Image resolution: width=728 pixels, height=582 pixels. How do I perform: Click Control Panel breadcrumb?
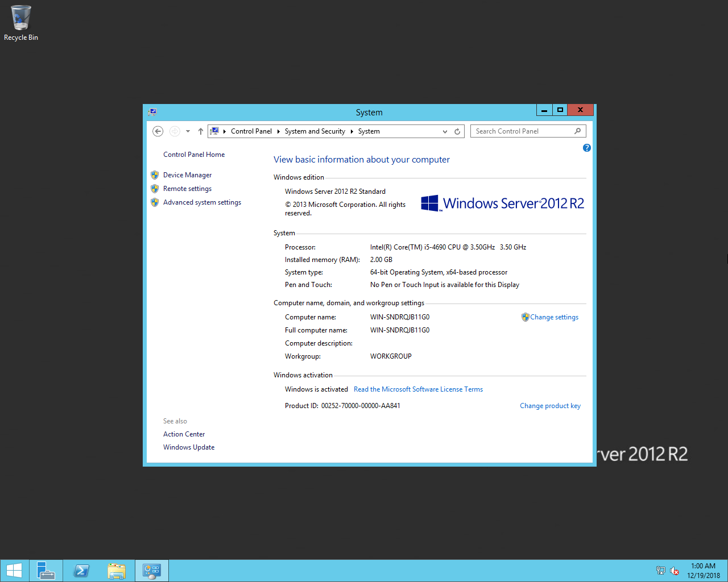251,131
